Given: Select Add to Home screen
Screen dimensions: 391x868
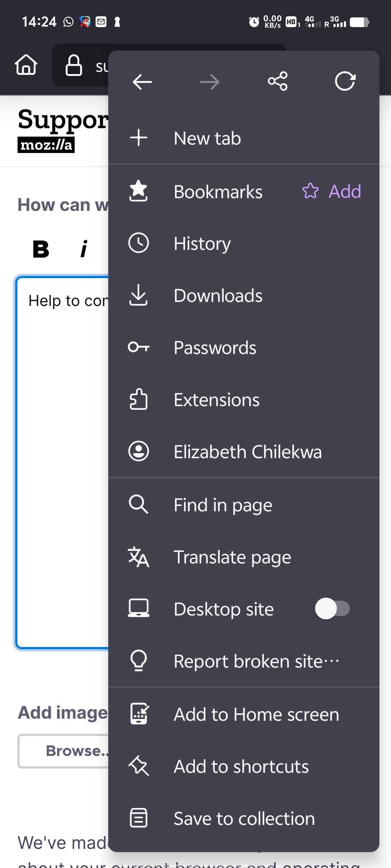Looking at the screenshot, I should [244, 714].
